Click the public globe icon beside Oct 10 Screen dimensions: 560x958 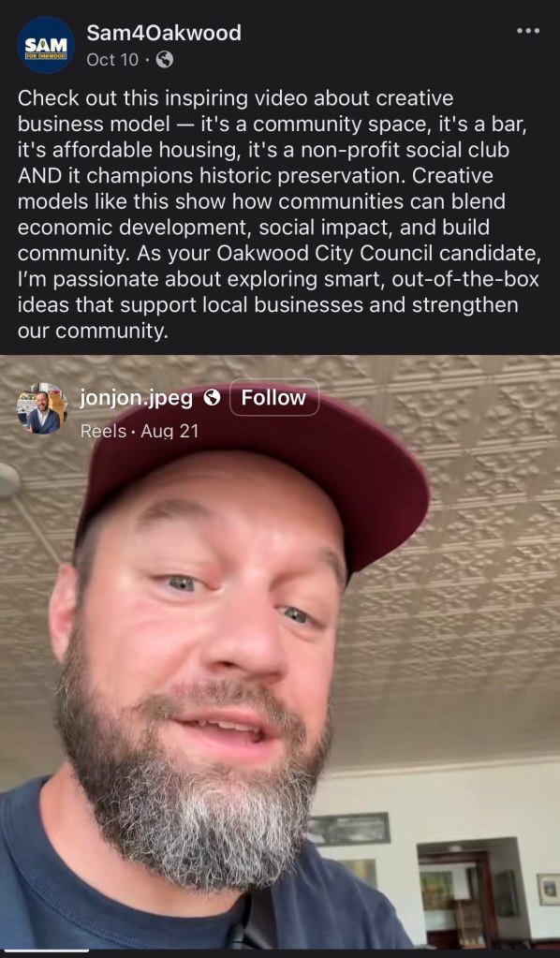tap(164, 59)
